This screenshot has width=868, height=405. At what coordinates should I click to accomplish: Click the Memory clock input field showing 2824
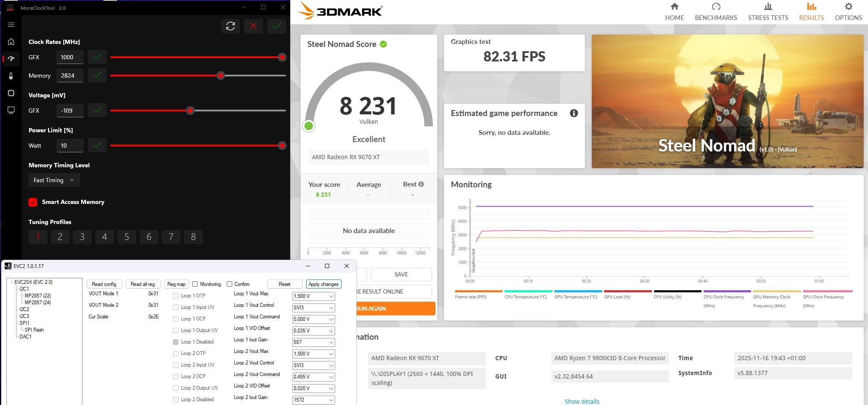pyautogui.click(x=70, y=76)
